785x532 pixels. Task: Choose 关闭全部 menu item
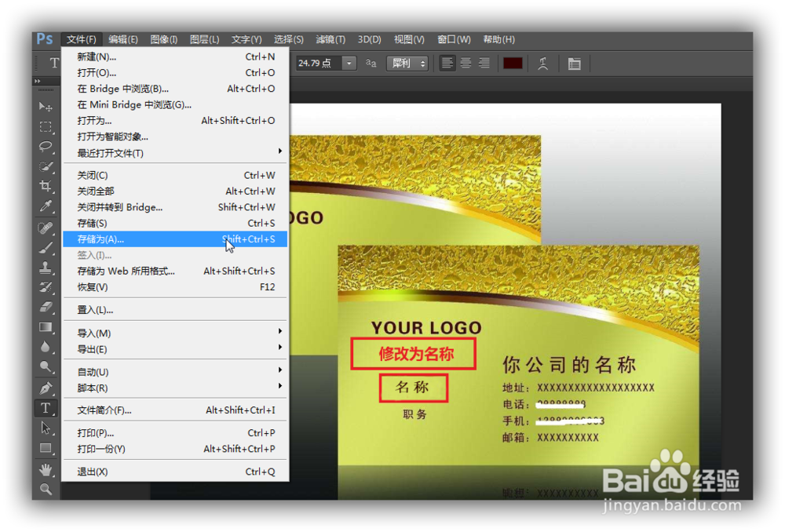(175, 191)
